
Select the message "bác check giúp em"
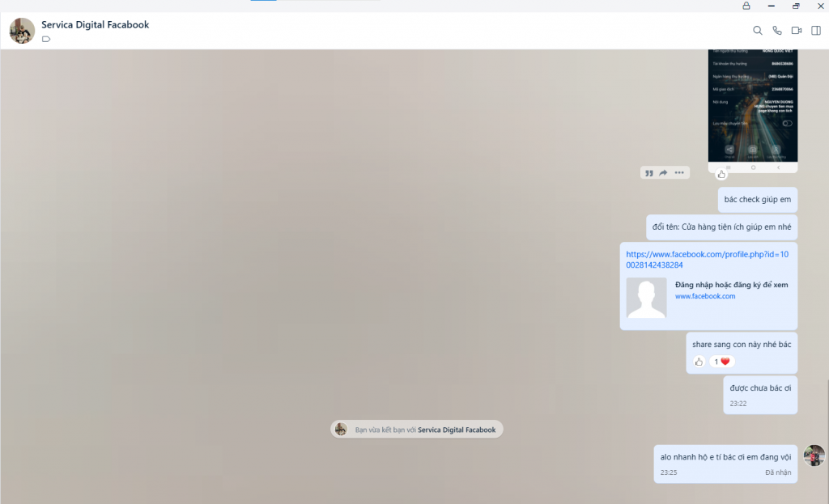[x=758, y=200]
